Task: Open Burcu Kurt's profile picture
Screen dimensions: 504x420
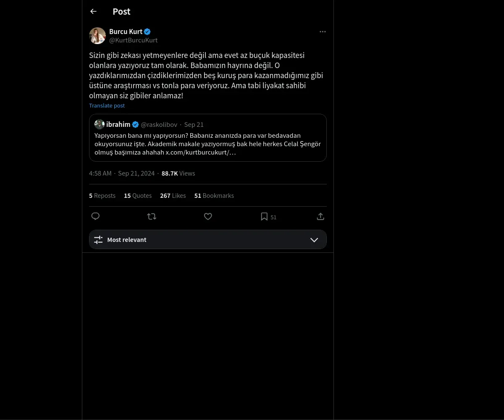Action: [x=97, y=36]
